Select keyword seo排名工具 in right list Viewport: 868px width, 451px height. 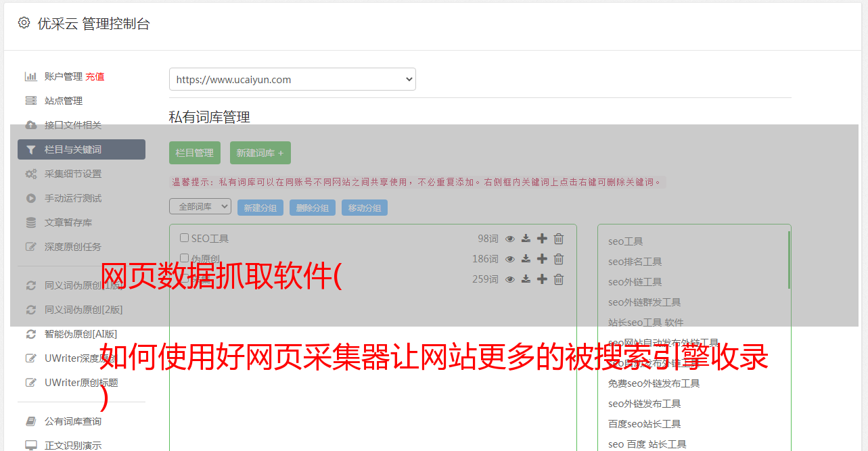(635, 262)
